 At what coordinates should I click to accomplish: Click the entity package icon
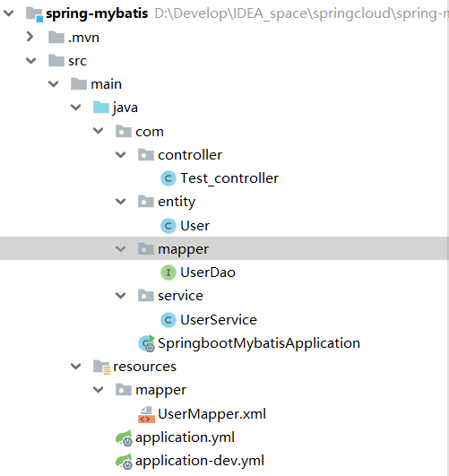pos(146,202)
